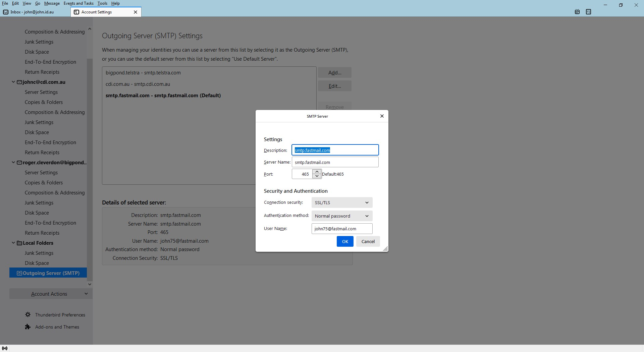644x352 pixels.
Task: Click the johnc@cdi.com.au mail envelope icon
Action: point(19,82)
